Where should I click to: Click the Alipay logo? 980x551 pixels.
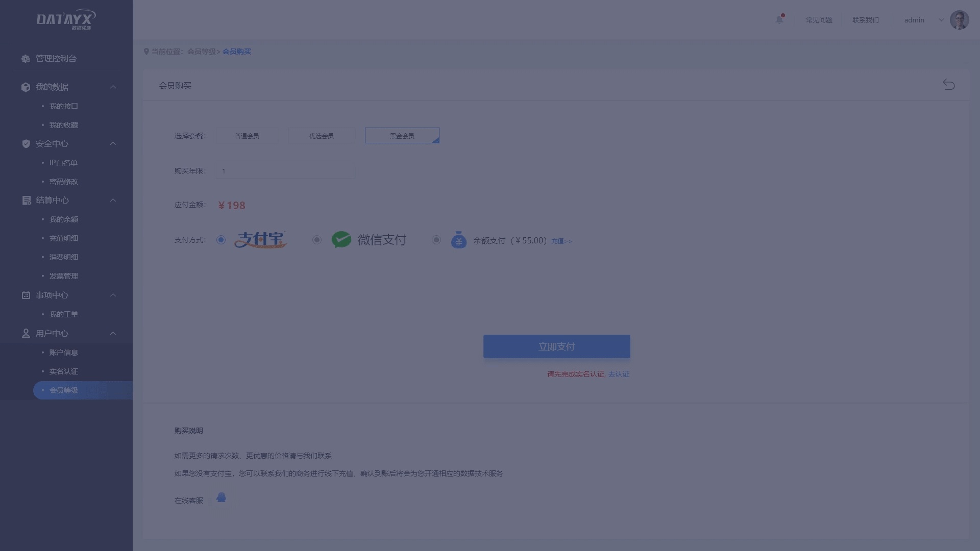point(260,240)
